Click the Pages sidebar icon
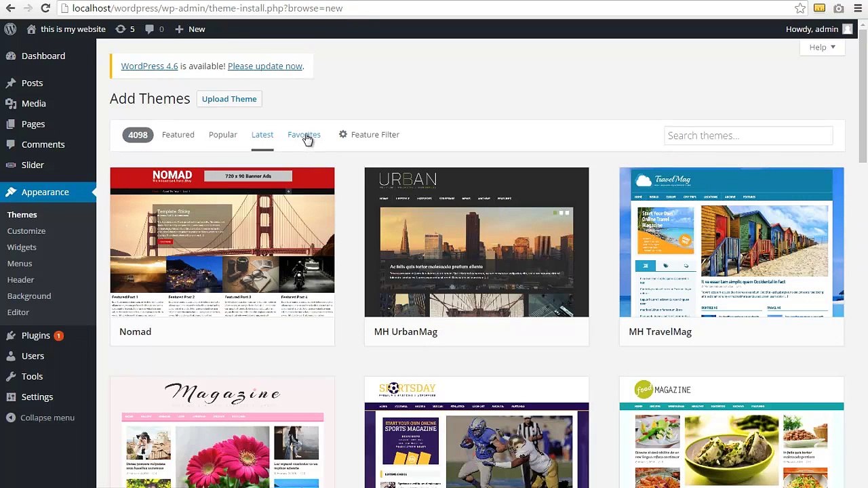 11,124
